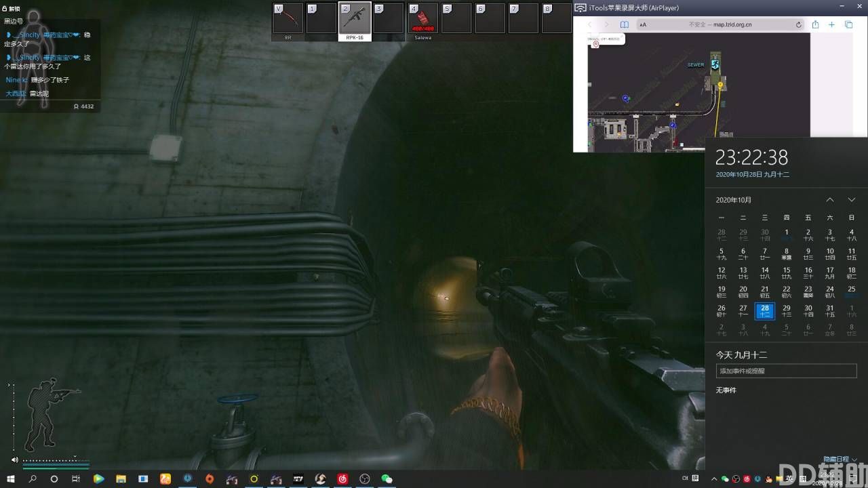Open Tencent Video from the taskbar
The image size is (868, 488).
tap(98, 479)
